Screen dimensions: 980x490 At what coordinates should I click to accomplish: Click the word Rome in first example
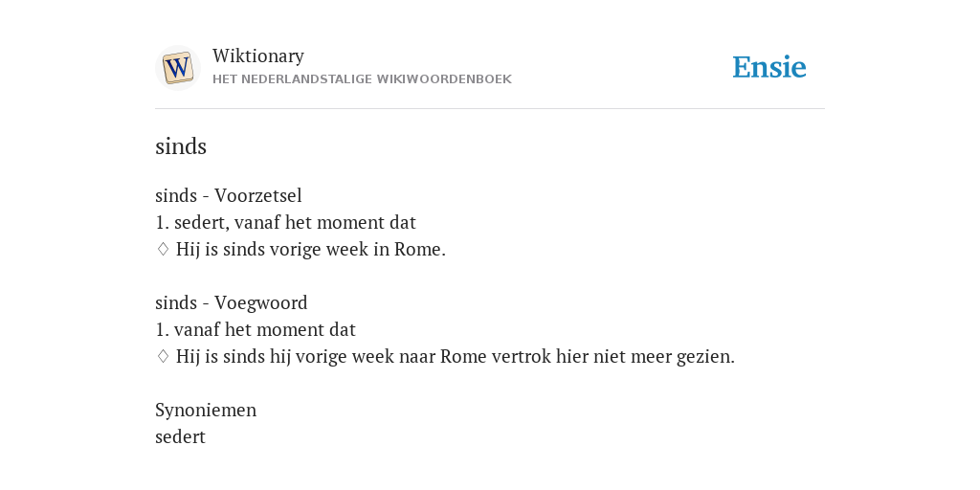pyautogui.click(x=419, y=250)
